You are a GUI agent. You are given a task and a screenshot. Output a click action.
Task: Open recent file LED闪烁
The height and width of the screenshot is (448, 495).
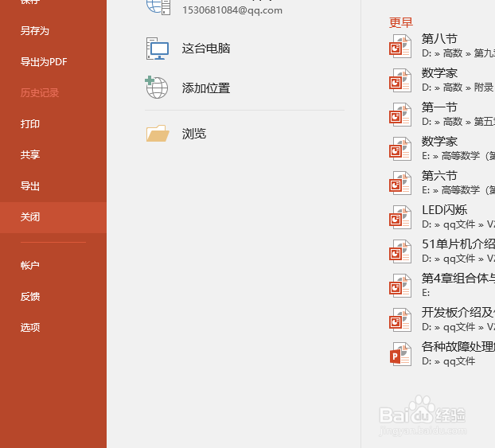coord(445,210)
